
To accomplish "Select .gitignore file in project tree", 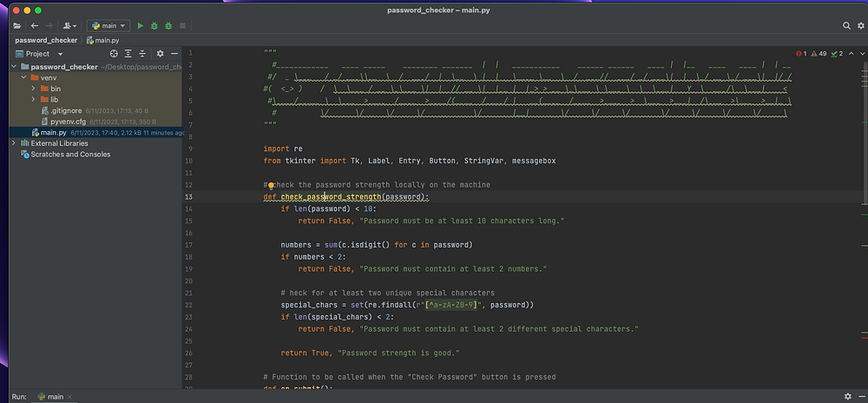I will coord(67,110).
